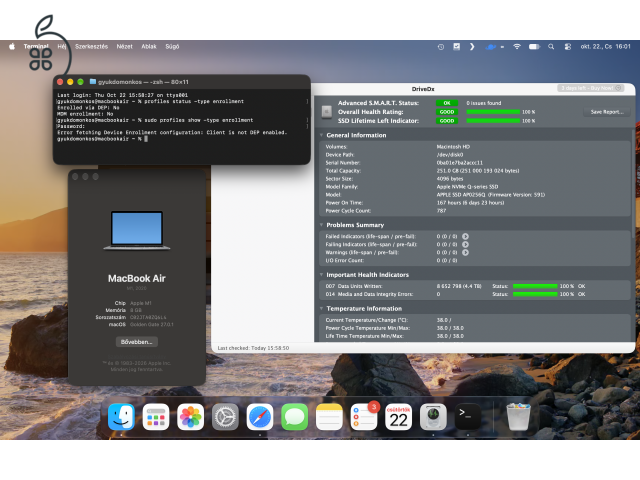Click the drive icon in DriveDx header

tap(327, 111)
